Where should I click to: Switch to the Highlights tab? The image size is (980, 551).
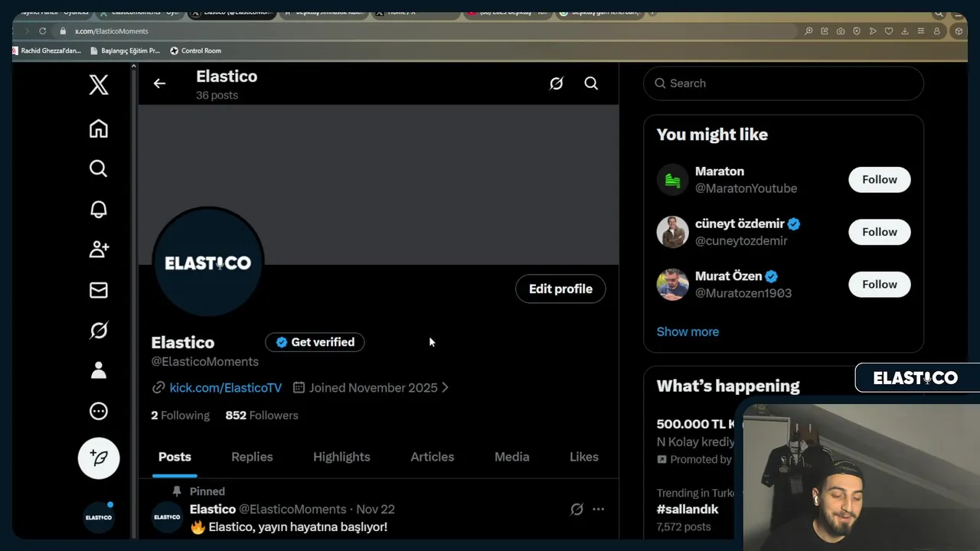pyautogui.click(x=341, y=457)
